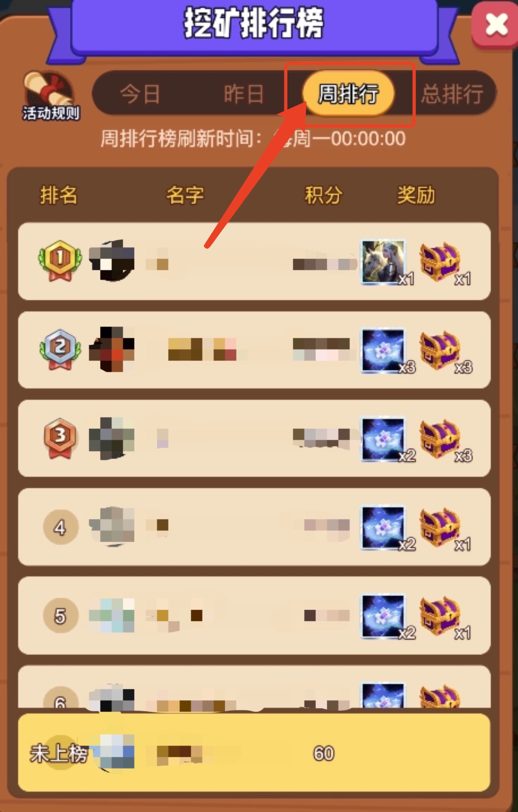The height and width of the screenshot is (812, 518).
Task: View the rank 1 character card reward
Action: point(384,262)
